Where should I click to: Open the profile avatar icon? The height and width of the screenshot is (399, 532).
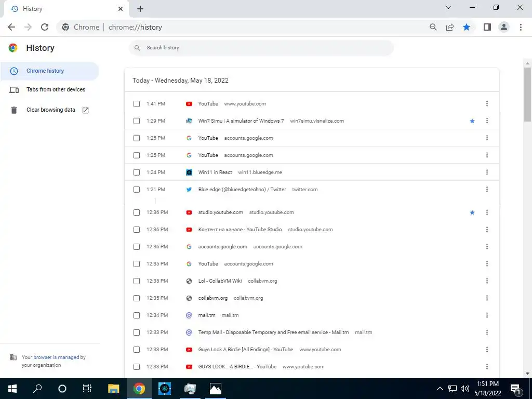coord(504,27)
